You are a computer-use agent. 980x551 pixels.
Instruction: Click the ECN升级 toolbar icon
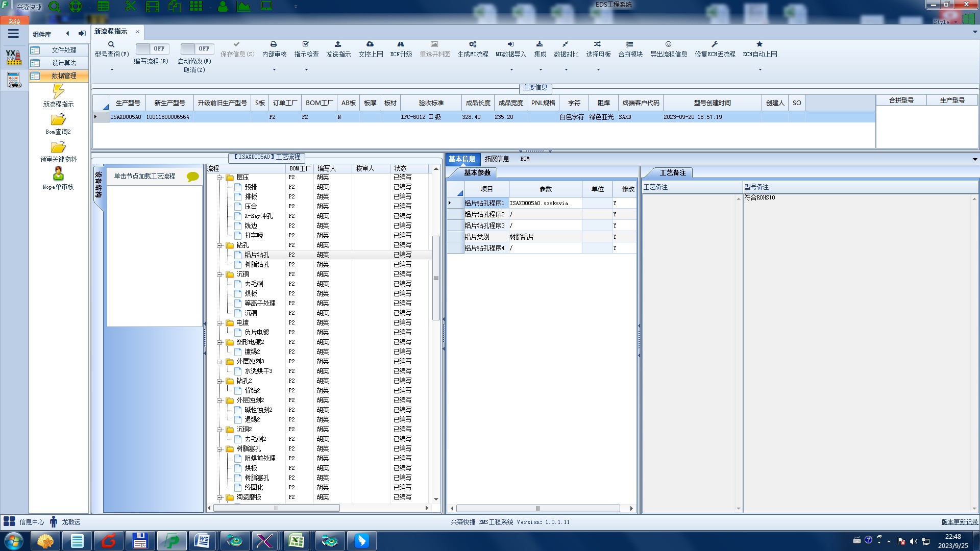[x=401, y=44]
